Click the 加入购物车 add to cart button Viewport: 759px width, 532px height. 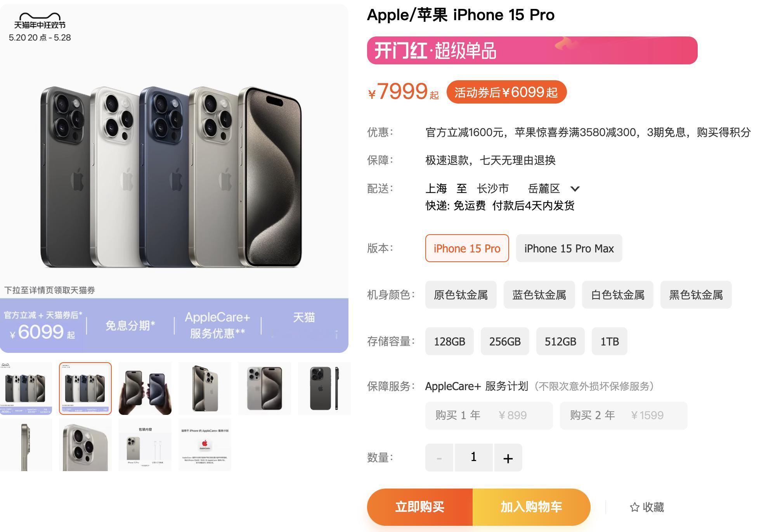click(531, 507)
